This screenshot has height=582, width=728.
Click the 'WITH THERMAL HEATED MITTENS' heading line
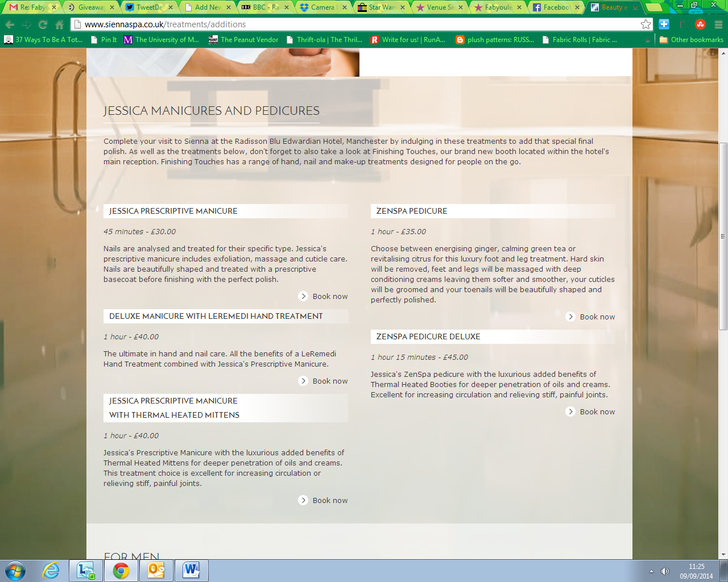pyautogui.click(x=174, y=415)
